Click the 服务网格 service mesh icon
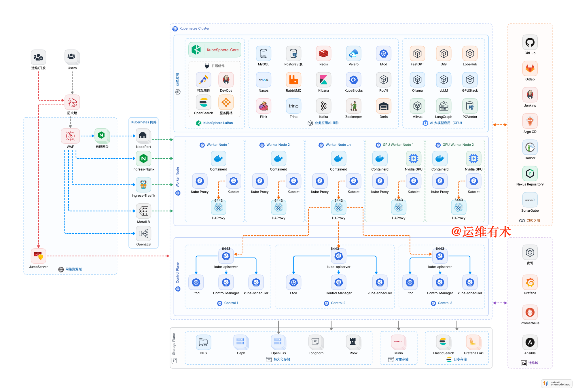Viewport: 576px width, 392px height. click(x=226, y=102)
